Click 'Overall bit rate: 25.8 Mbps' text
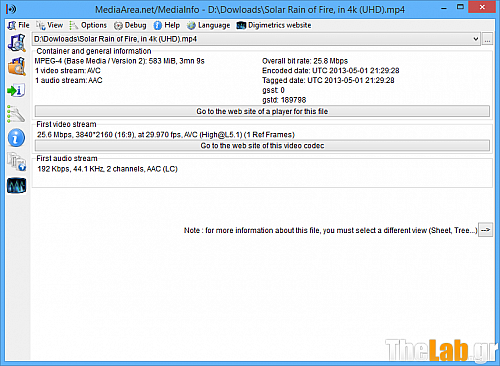Screen dimensions: 500x366 [x=305, y=61]
